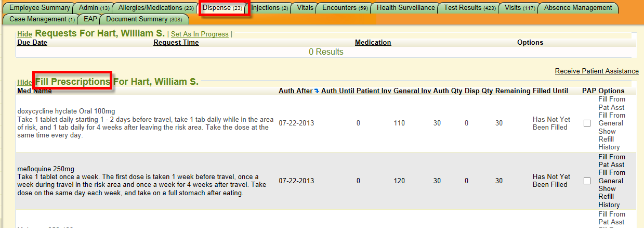644x228 pixels.
Task: Sort prescriptions by Med Name column
Action: pyautogui.click(x=34, y=91)
